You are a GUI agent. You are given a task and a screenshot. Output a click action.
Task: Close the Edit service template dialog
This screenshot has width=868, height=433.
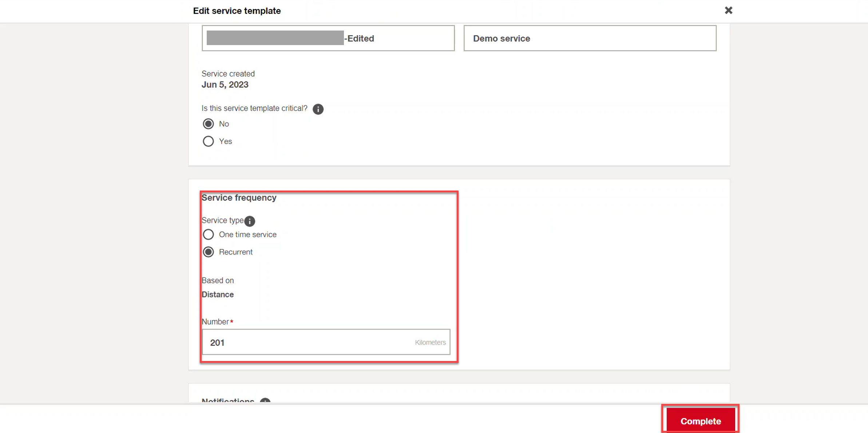pos(728,10)
